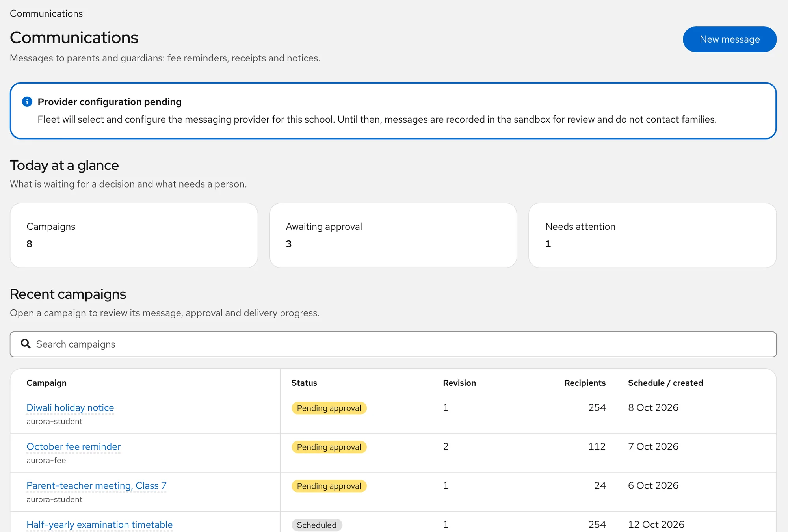
Task: Click the recipients value 112
Action: [597, 446]
